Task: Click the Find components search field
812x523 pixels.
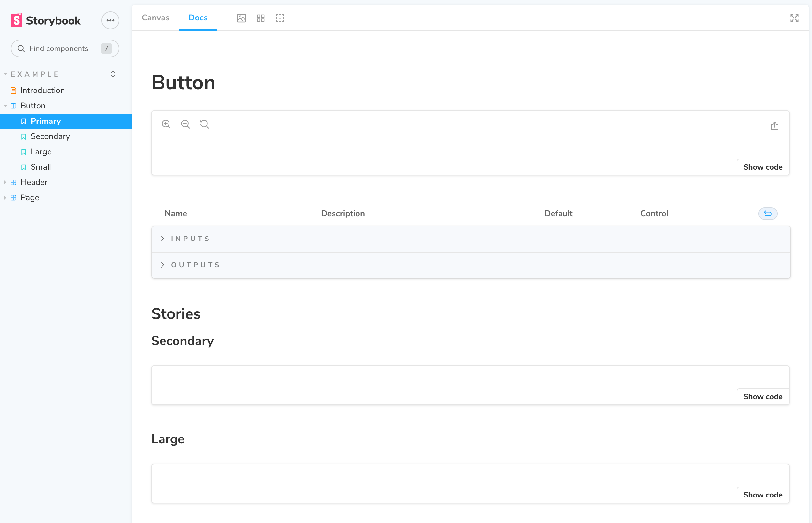Action: (61, 48)
